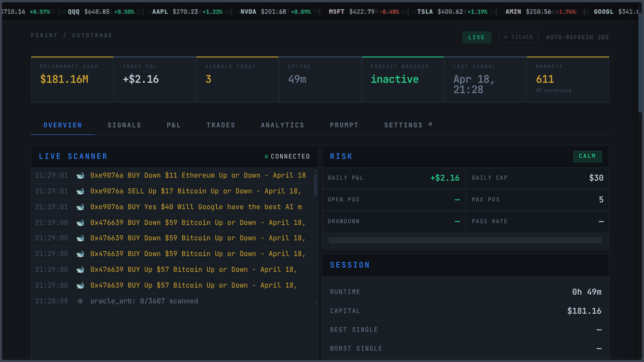Viewport: 644px width, 362px height.
Task: Click the risk progress bar under Drawdown
Action: point(465,240)
